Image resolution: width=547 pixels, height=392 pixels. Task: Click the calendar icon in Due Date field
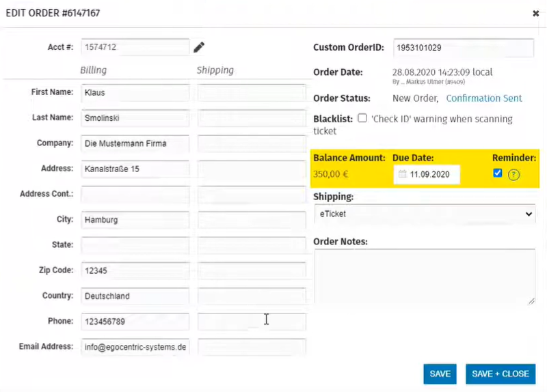402,174
